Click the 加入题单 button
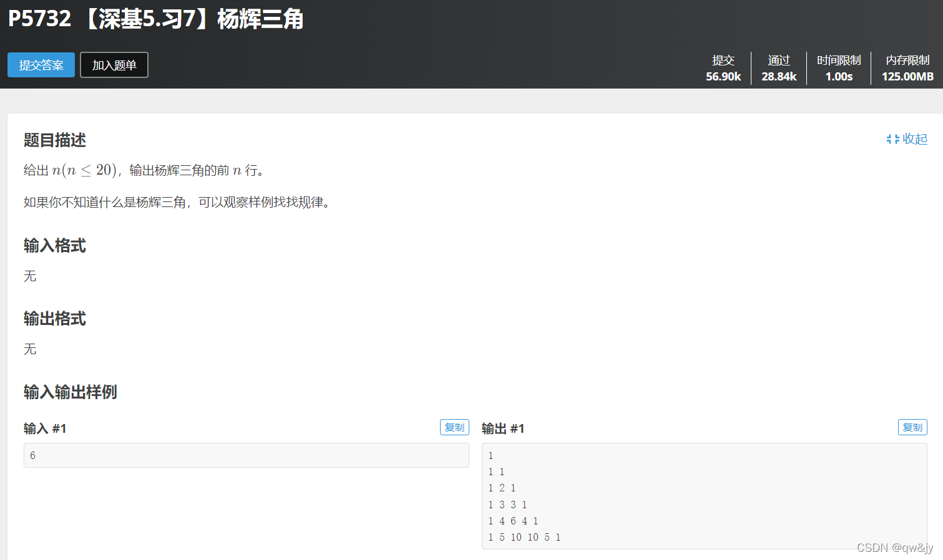The width and height of the screenshot is (943, 560). [x=114, y=65]
